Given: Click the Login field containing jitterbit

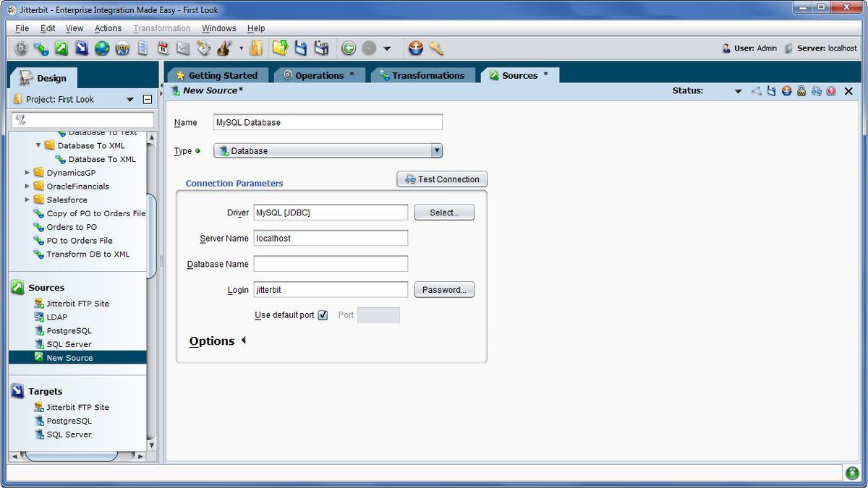Looking at the screenshot, I should tap(331, 290).
